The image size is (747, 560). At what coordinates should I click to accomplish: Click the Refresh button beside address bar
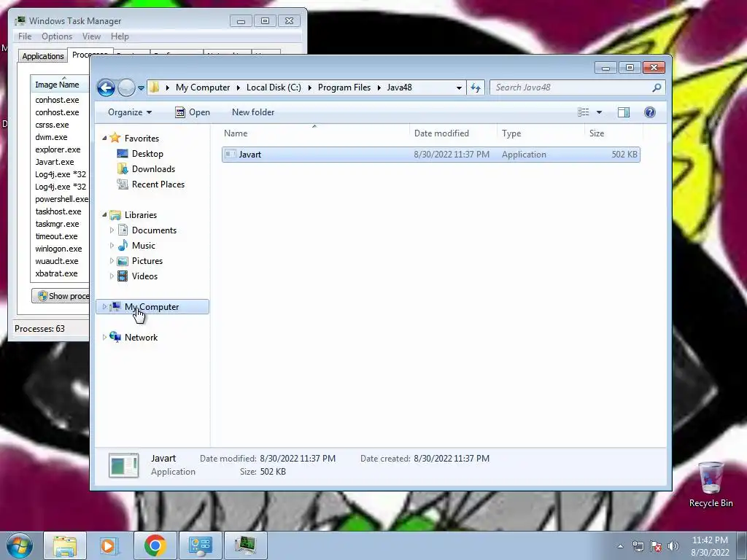476,87
